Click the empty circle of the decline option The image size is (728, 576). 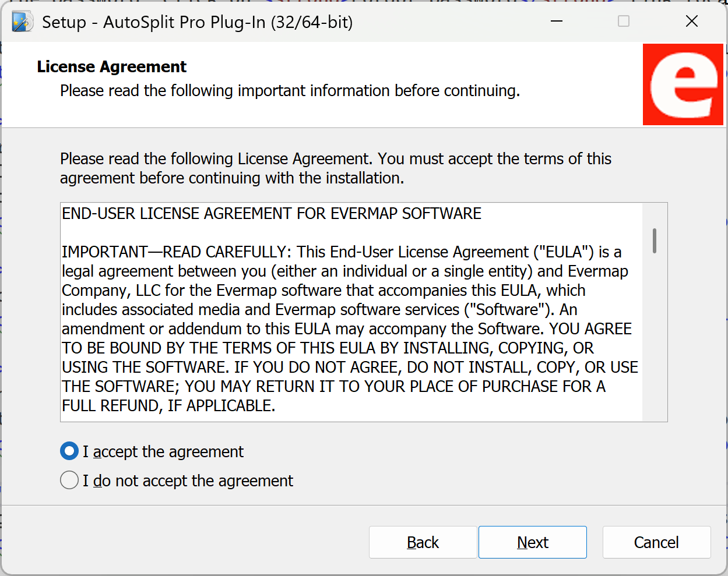tap(69, 480)
